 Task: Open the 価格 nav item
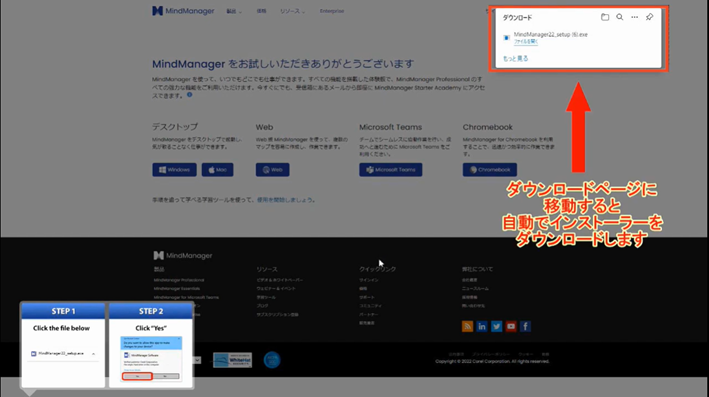pyautogui.click(x=261, y=11)
